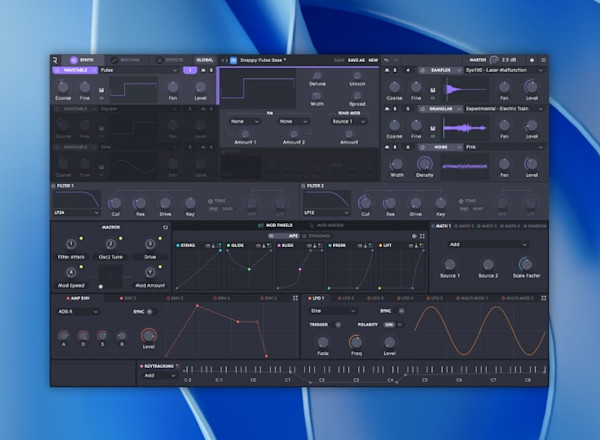This screenshot has width=600, height=440.
Task: Click the undo arrow next to Master
Action: tap(387, 60)
